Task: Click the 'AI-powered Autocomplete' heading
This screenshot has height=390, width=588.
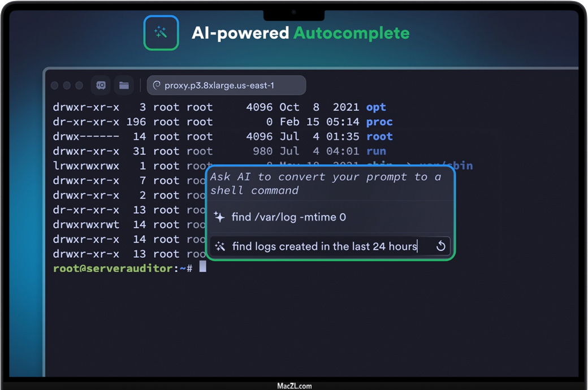Action: point(300,33)
